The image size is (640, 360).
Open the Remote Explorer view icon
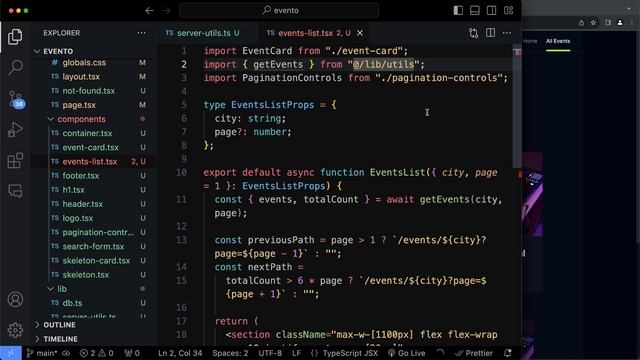(15, 191)
